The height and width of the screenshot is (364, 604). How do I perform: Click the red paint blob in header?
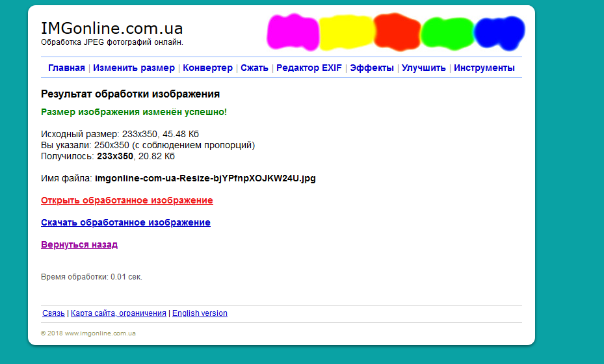point(397,32)
